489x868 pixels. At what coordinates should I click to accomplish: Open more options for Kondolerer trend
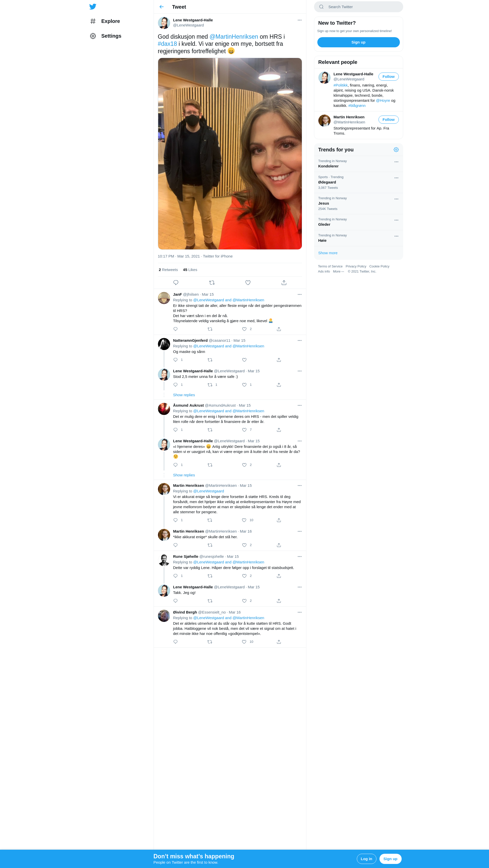point(396,162)
